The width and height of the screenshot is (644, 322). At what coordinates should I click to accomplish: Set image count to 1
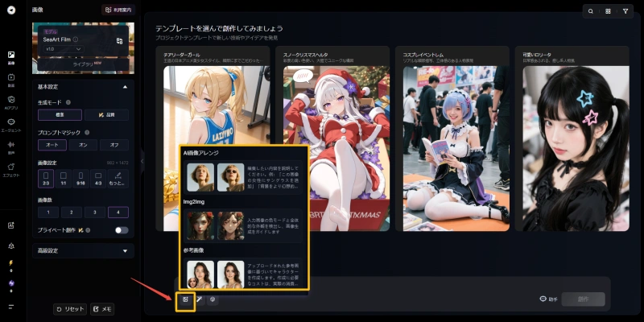[x=48, y=213]
